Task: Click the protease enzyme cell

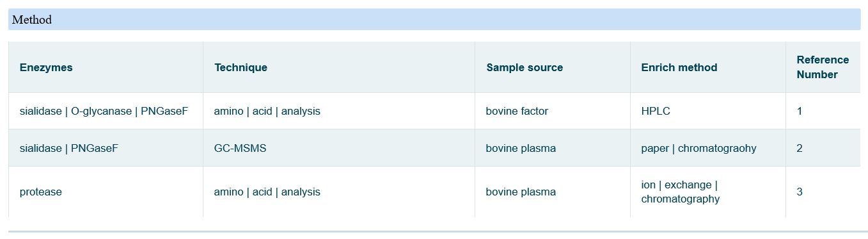Action: pos(41,192)
